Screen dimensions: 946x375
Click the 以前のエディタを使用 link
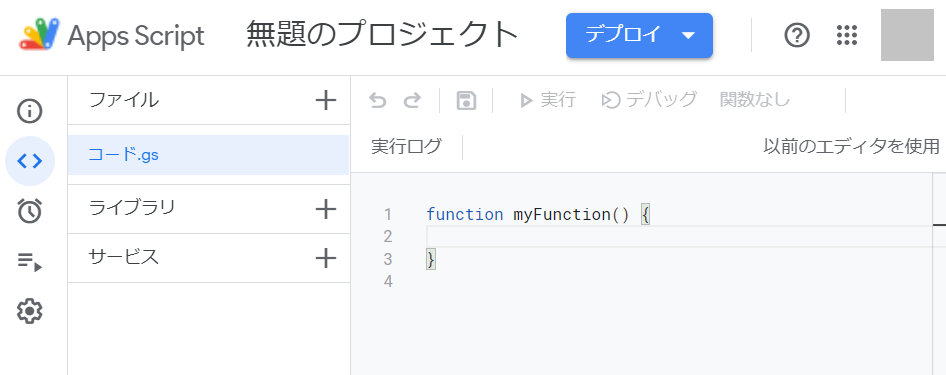pos(851,147)
